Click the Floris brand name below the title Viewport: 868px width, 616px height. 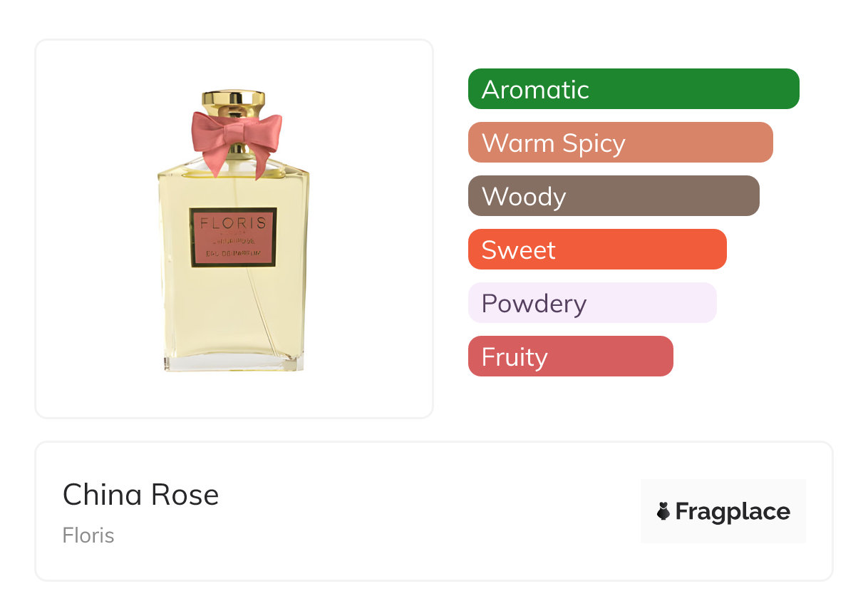point(88,535)
